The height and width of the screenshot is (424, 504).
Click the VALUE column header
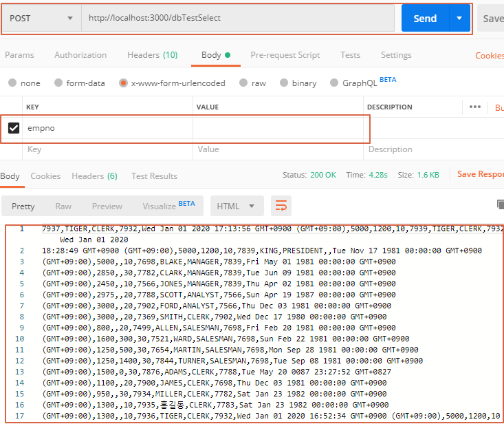(x=208, y=107)
